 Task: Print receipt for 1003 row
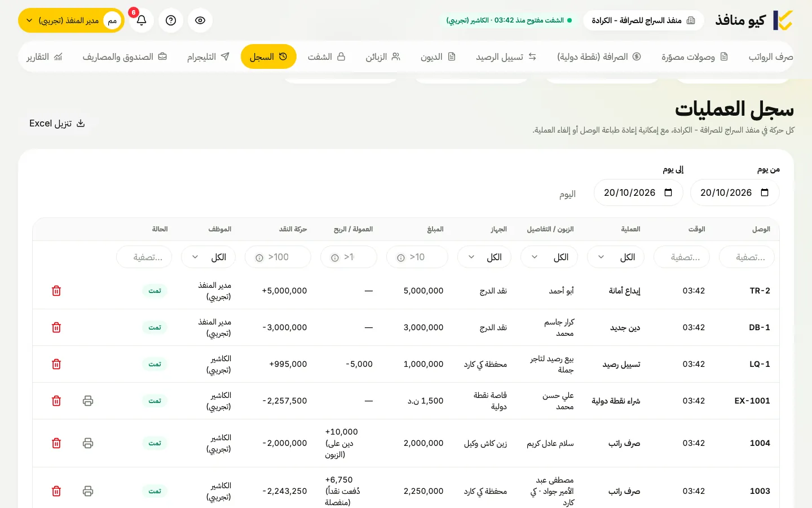(88, 491)
